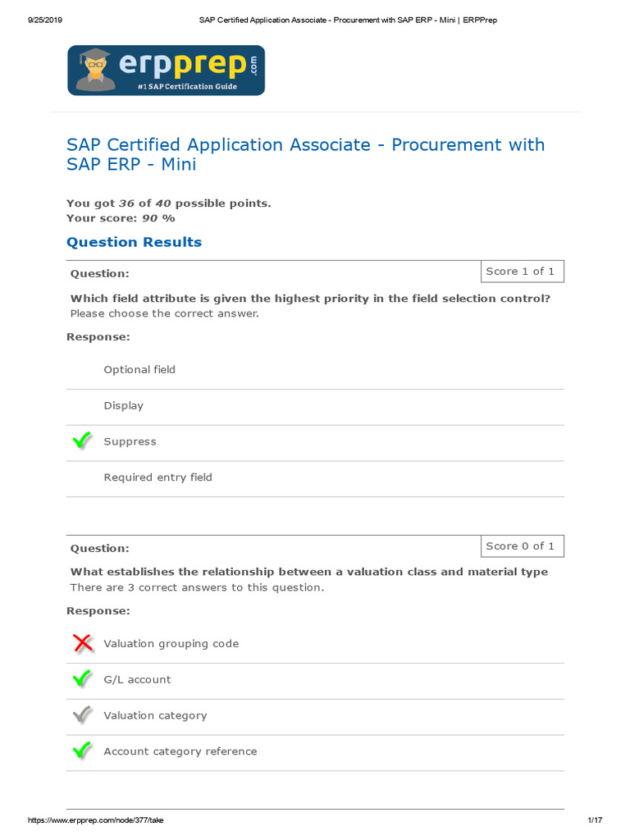This screenshot has height=840, width=630.
Task: Click the Question Results heading
Action: (134, 242)
